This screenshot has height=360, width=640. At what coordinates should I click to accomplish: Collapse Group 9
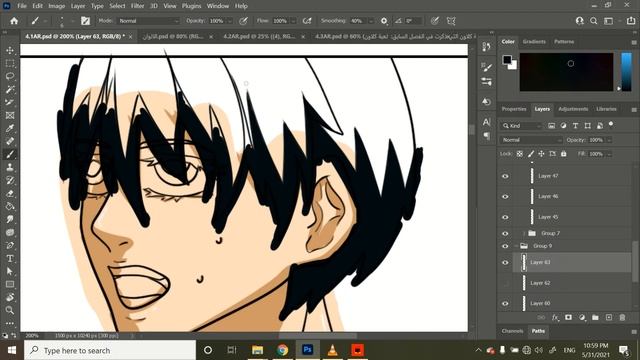pyautogui.click(x=516, y=246)
